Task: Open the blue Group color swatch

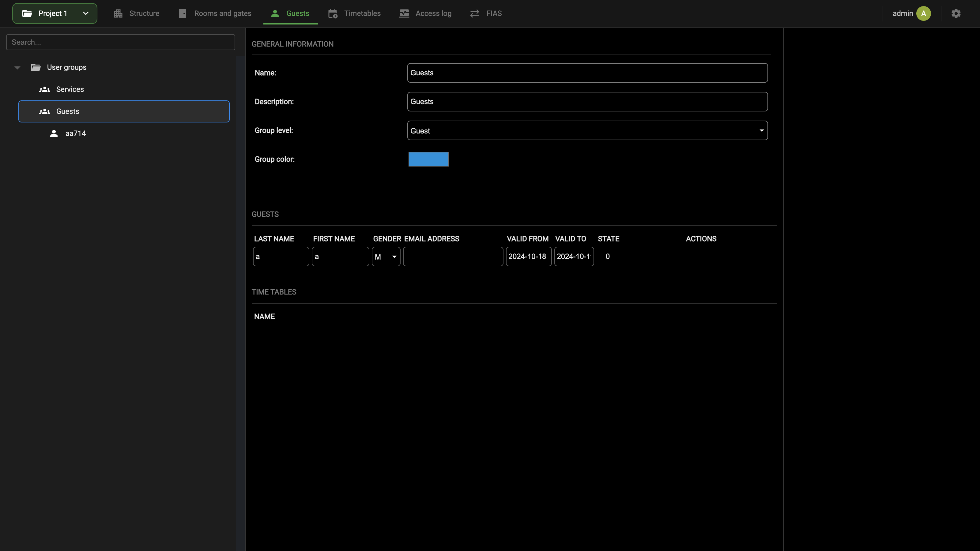Action: tap(428, 159)
